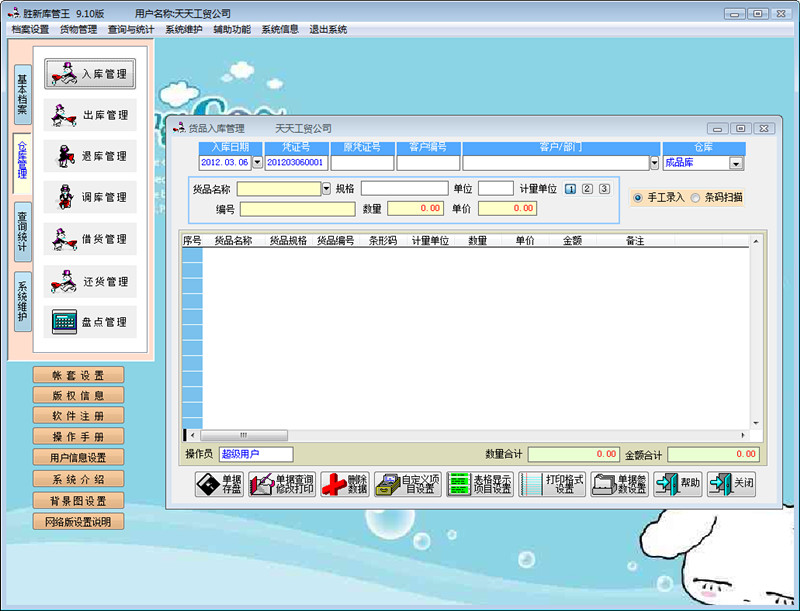This screenshot has width=800, height=611.
Task: Open 出库管理 from the sidebar
Action: [x=91, y=115]
